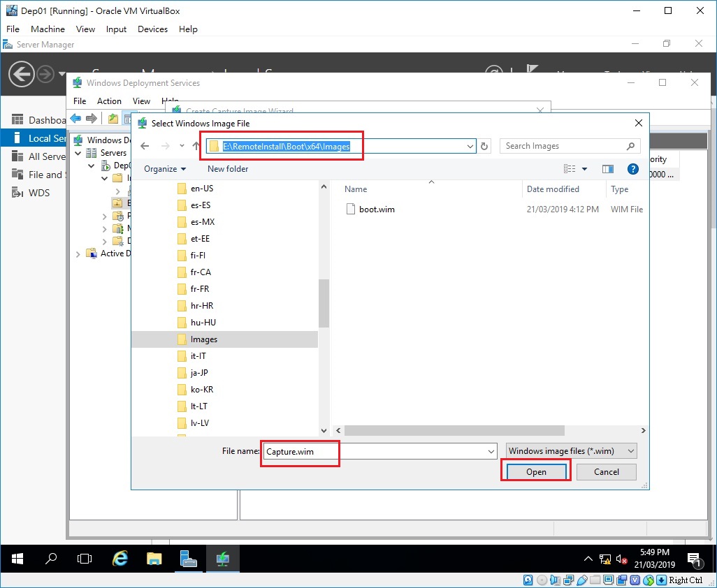
Task: Click the horizontal scrollbar right arrow
Action: point(643,430)
